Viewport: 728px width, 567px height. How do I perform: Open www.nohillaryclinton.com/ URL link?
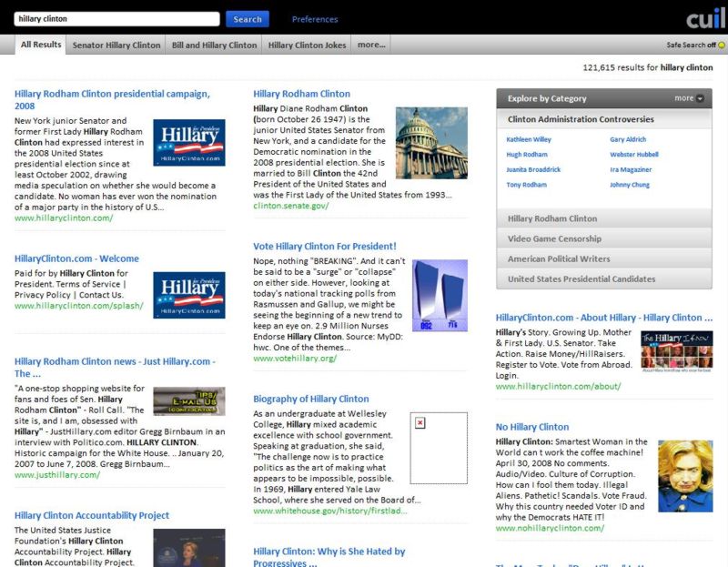(550, 528)
